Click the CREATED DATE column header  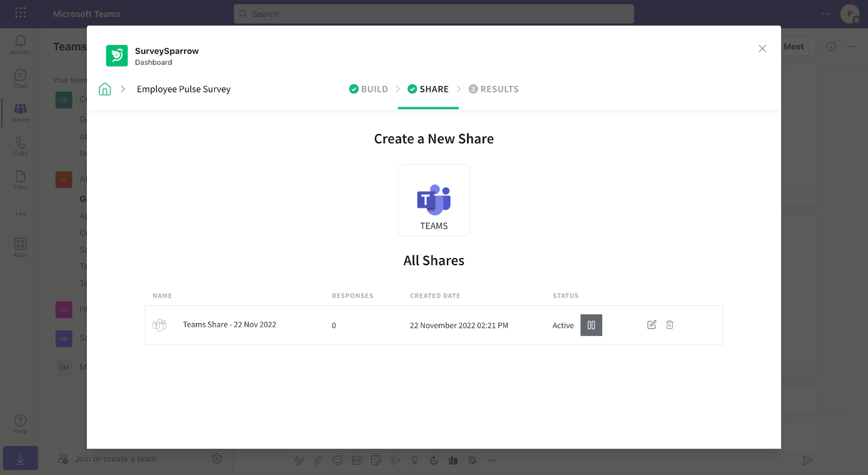pos(435,296)
